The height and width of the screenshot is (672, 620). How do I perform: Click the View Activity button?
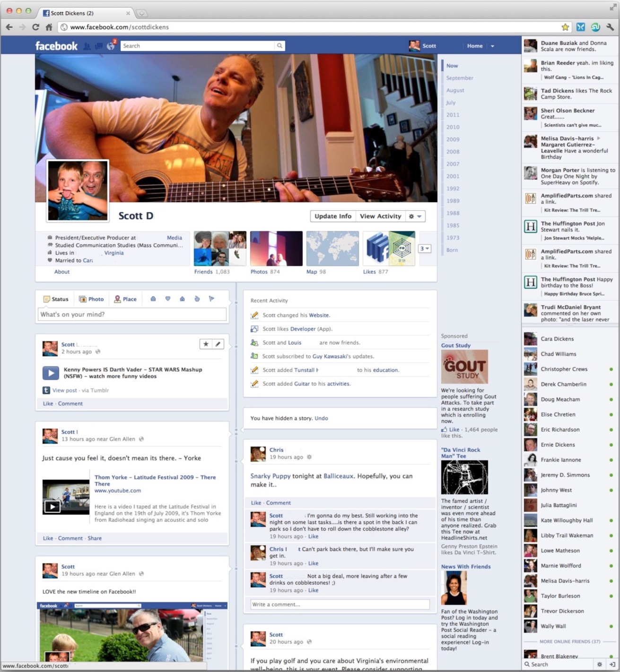click(380, 216)
